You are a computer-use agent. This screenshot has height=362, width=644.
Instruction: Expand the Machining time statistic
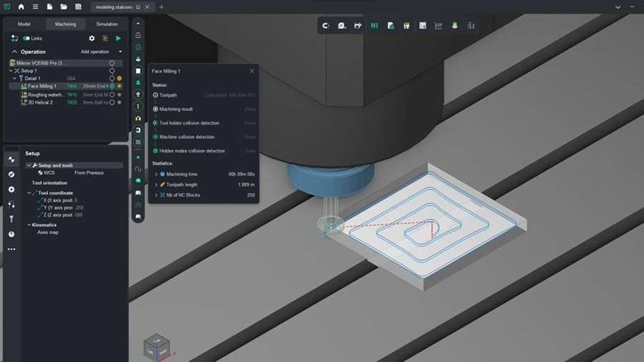tap(156, 174)
